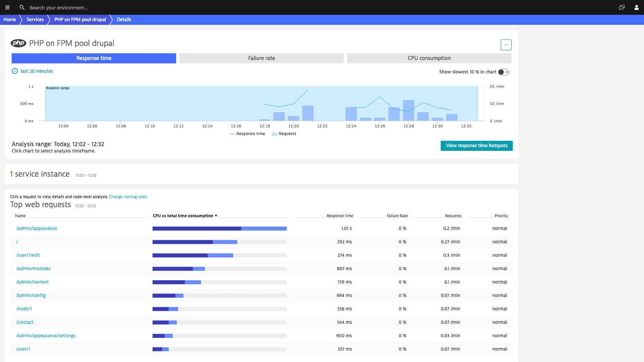Click the /user/1/edit CPU consumption bar

pyautogui.click(x=220, y=255)
